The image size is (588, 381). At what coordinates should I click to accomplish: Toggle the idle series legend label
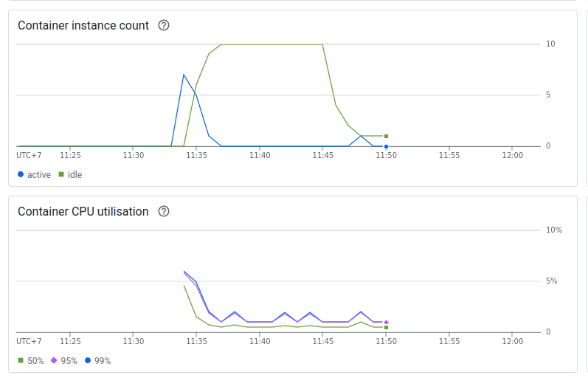75,175
